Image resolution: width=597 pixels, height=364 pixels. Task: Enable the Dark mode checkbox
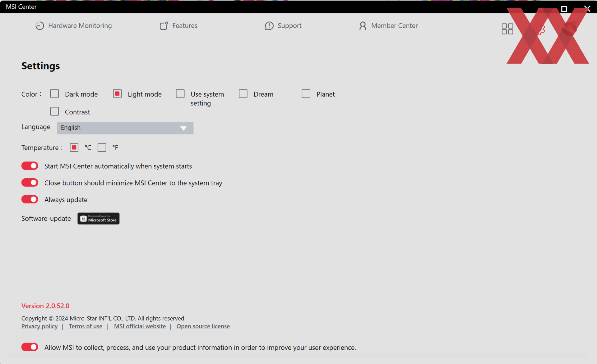(54, 93)
